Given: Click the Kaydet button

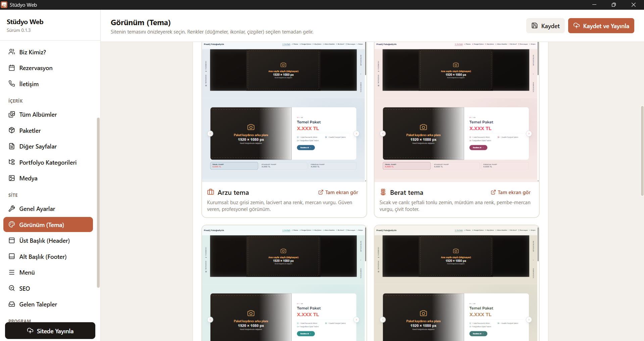Looking at the screenshot, I should click(545, 26).
